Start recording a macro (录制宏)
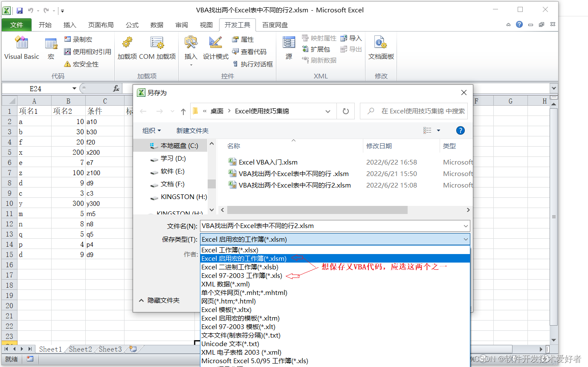The width and height of the screenshot is (588, 367). tap(78, 39)
